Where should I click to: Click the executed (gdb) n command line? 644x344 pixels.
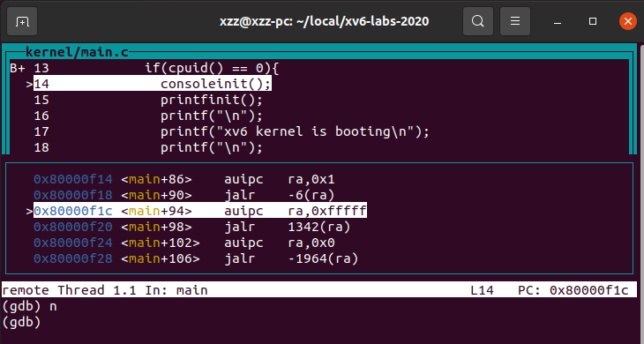pyautogui.click(x=30, y=306)
